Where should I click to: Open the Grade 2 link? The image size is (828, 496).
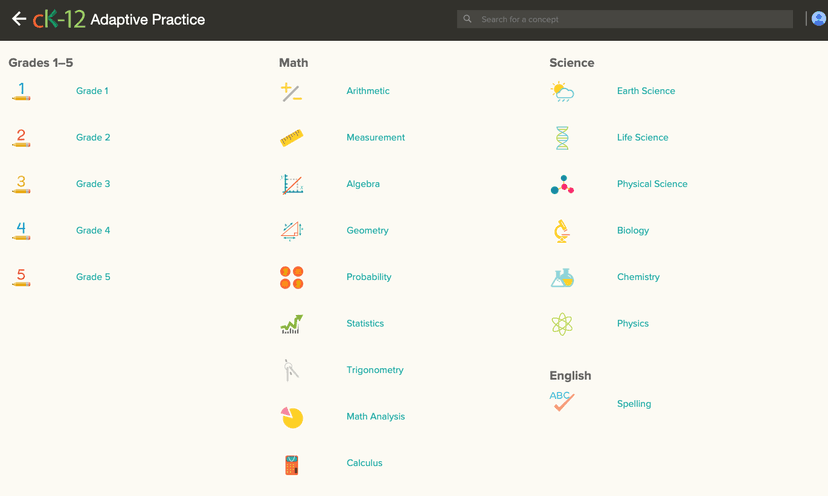click(x=93, y=137)
